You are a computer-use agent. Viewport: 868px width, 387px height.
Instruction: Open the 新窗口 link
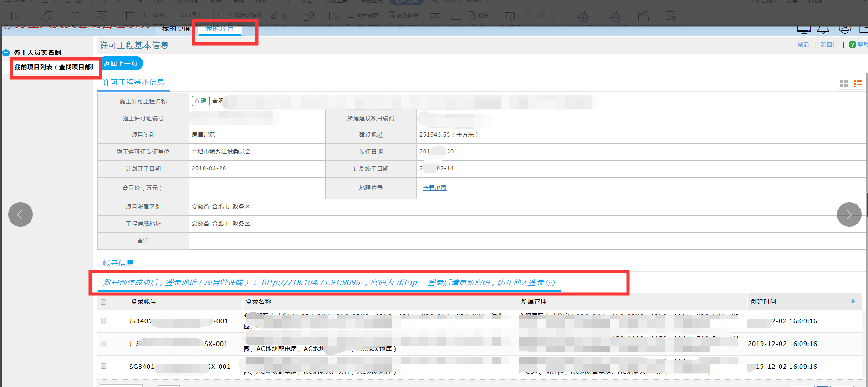click(x=829, y=45)
